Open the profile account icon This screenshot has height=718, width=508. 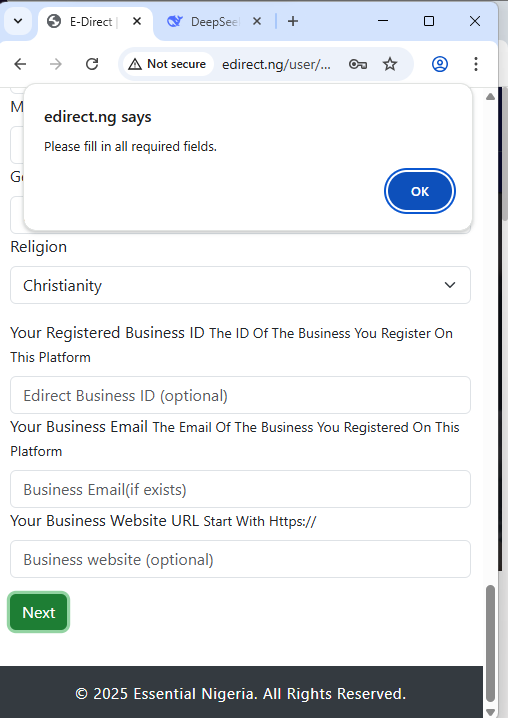440,64
